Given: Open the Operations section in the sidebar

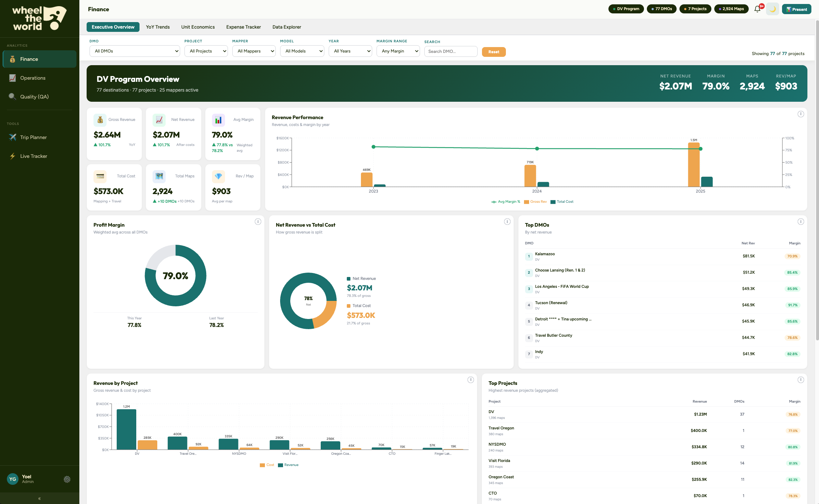Looking at the screenshot, I should 33,78.
